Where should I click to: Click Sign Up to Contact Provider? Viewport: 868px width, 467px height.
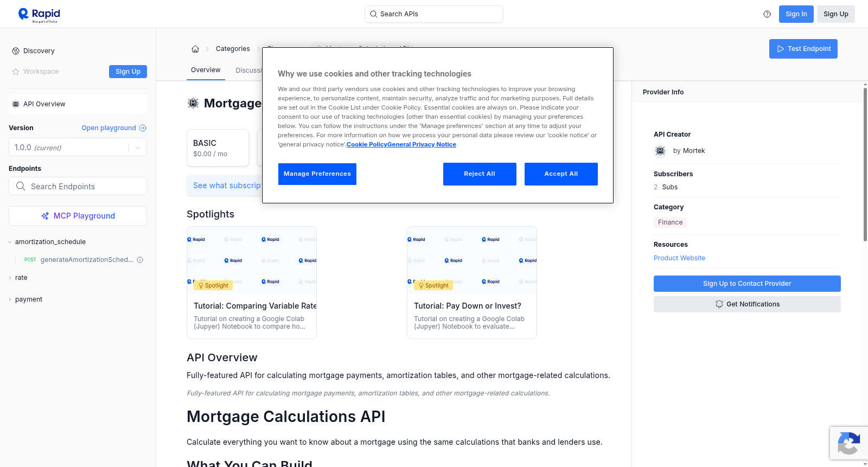tap(747, 284)
